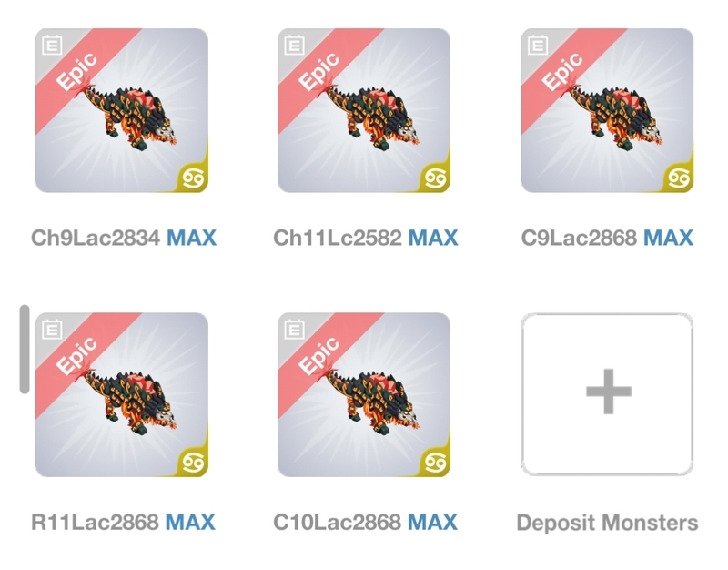The height and width of the screenshot is (570, 728).
Task: Click Cancer zodiac badge on Ch9Lac2834 card
Action: pos(193,178)
